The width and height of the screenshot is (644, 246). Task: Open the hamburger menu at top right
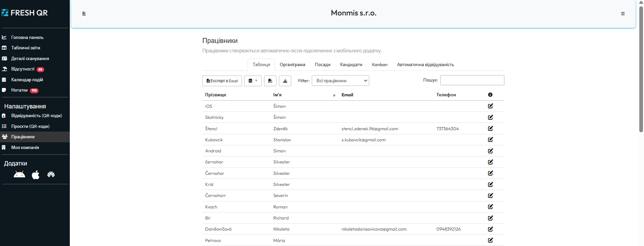(x=623, y=14)
